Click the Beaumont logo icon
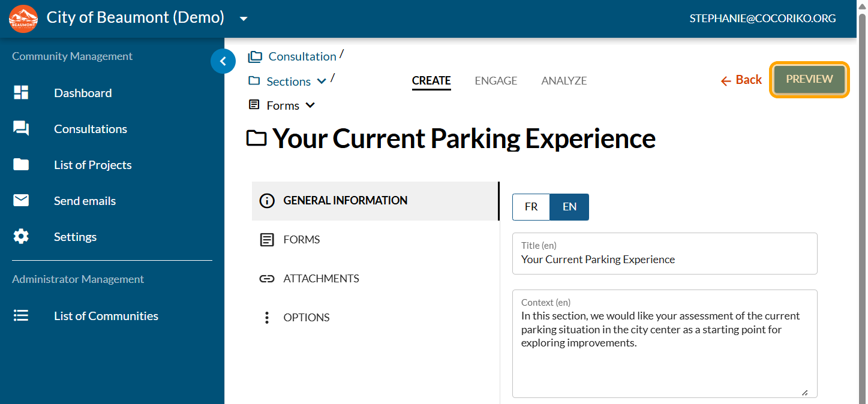 (23, 19)
